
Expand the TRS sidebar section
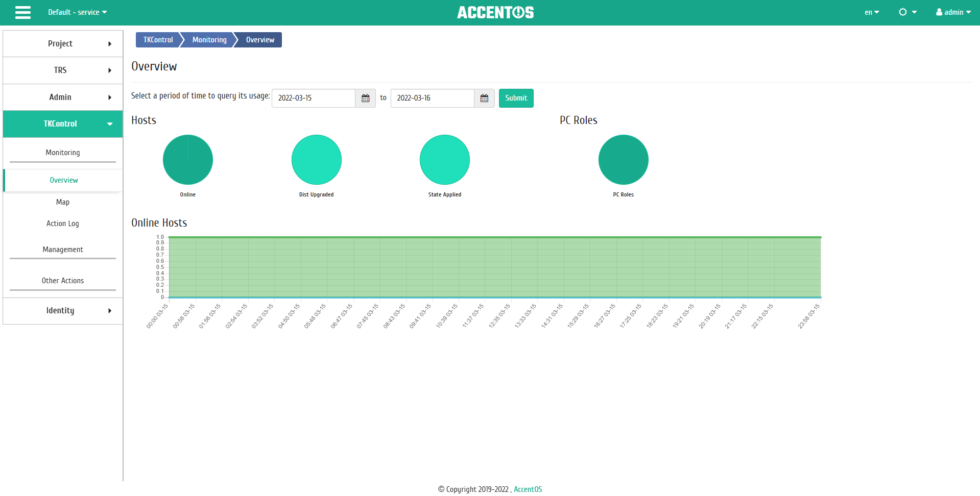pyautogui.click(x=63, y=70)
